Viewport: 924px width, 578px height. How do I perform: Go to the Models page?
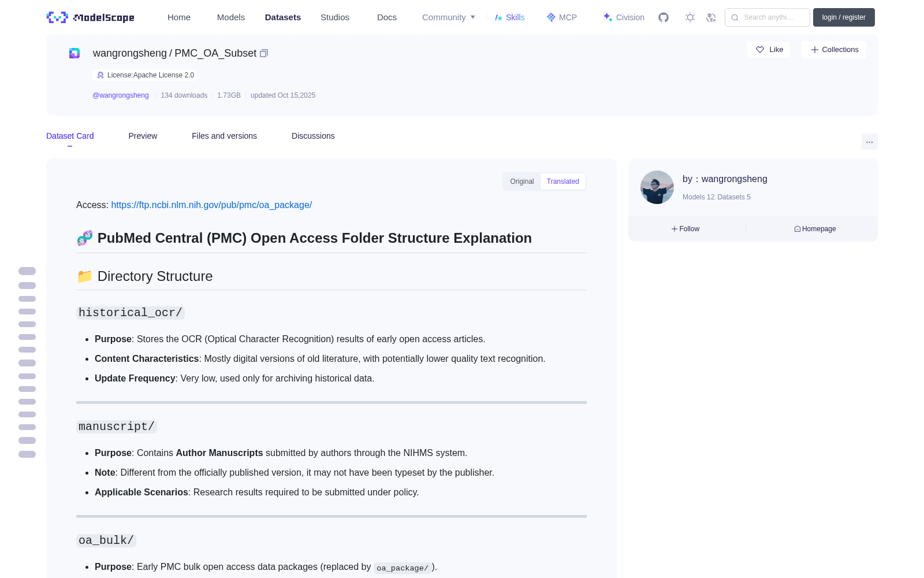point(231,17)
